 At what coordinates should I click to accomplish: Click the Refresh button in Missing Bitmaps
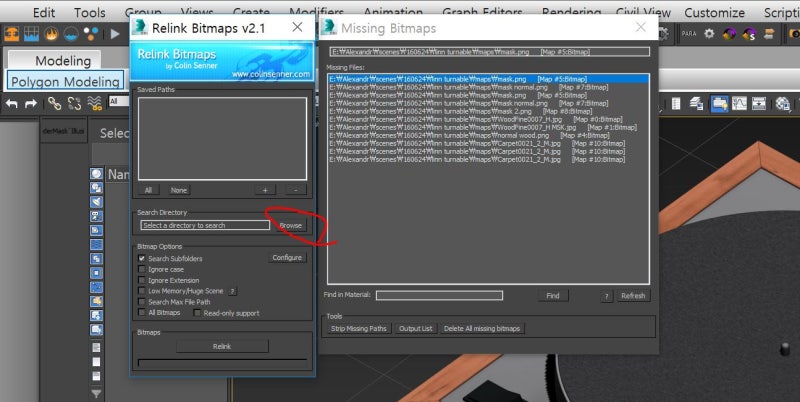pyautogui.click(x=633, y=295)
